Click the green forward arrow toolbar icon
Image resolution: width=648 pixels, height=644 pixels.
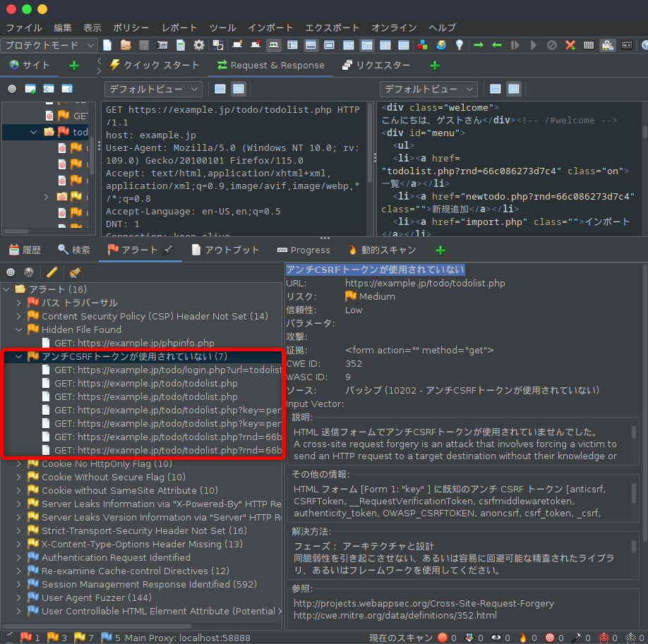pos(479,44)
